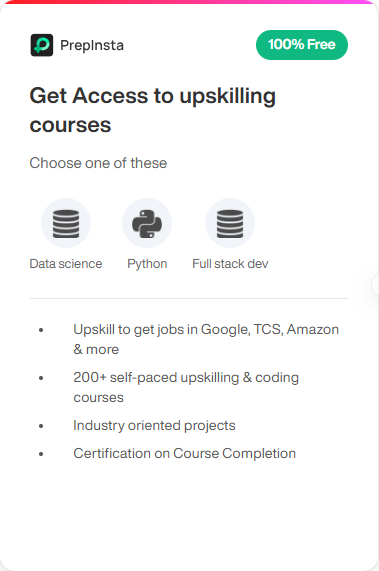The height and width of the screenshot is (571, 379).
Task: Click the gradient bar atop the card
Action: [189, 2]
